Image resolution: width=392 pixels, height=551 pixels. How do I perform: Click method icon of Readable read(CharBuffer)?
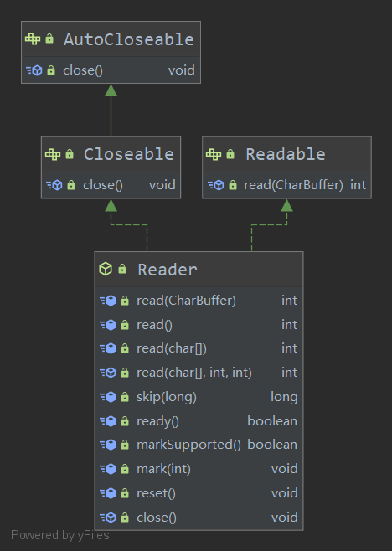point(216,185)
